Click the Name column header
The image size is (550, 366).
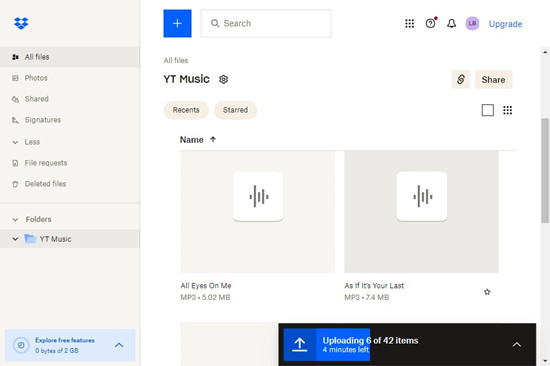(x=192, y=140)
